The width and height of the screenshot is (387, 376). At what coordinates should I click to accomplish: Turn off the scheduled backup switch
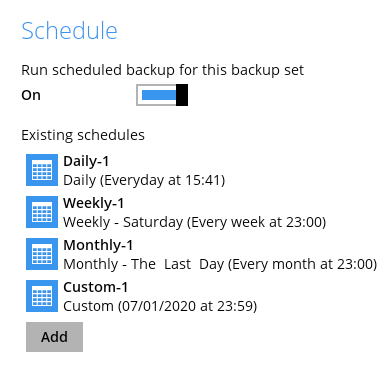tap(162, 95)
